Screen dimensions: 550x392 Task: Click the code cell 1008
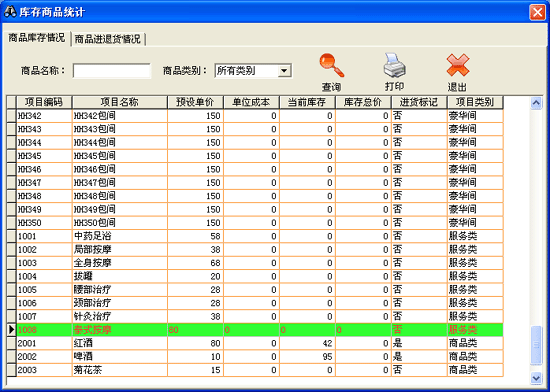44,330
